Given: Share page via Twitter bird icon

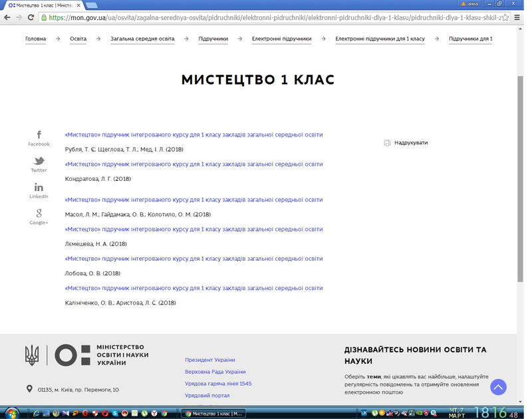Looking at the screenshot, I should coord(39,160).
